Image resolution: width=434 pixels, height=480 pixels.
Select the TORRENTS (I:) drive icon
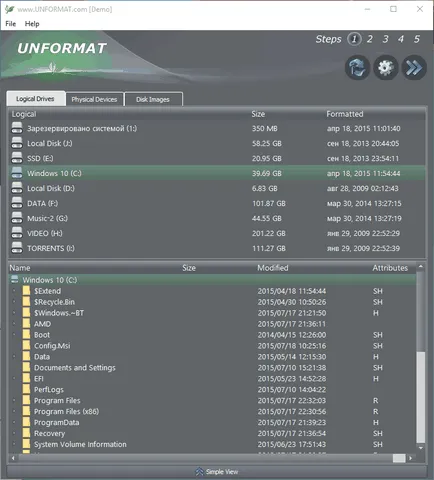[x=17, y=248]
